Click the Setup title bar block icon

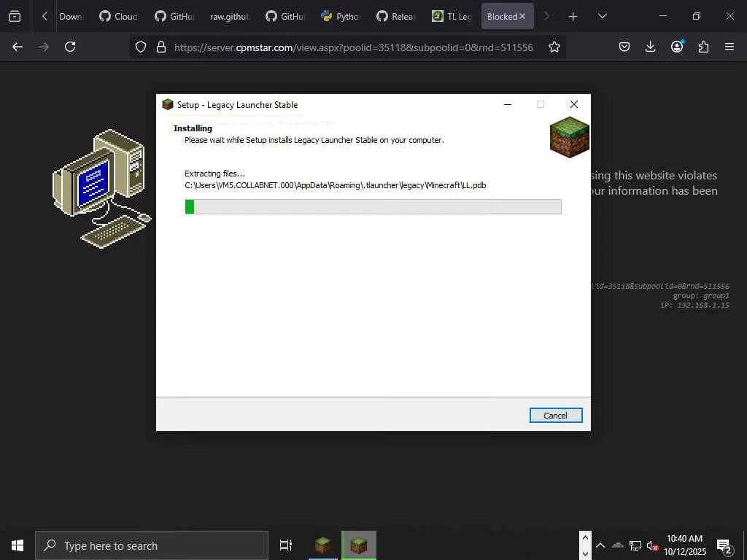(x=167, y=104)
